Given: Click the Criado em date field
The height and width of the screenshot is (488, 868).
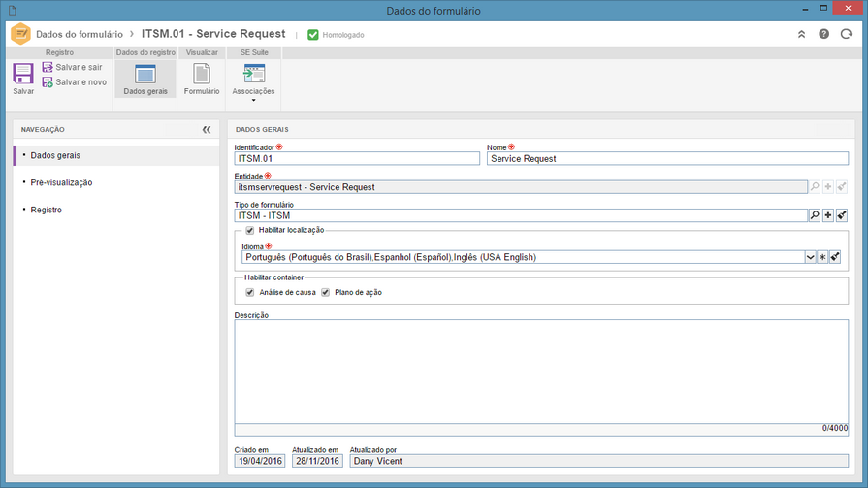Looking at the screenshot, I should [x=260, y=461].
